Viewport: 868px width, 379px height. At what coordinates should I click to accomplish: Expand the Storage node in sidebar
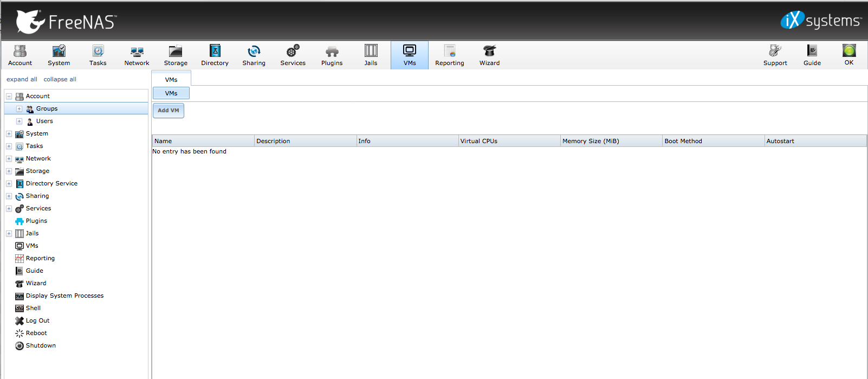pyautogui.click(x=9, y=171)
